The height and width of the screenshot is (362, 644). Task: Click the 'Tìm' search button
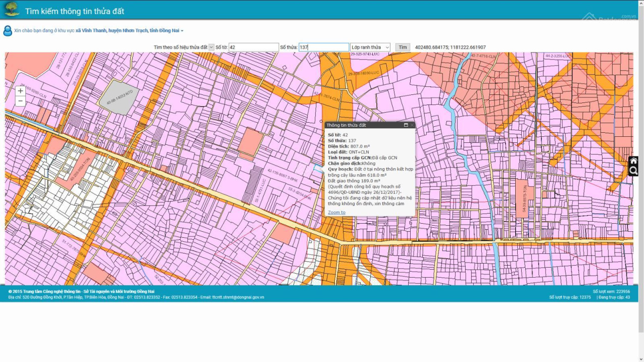(403, 47)
